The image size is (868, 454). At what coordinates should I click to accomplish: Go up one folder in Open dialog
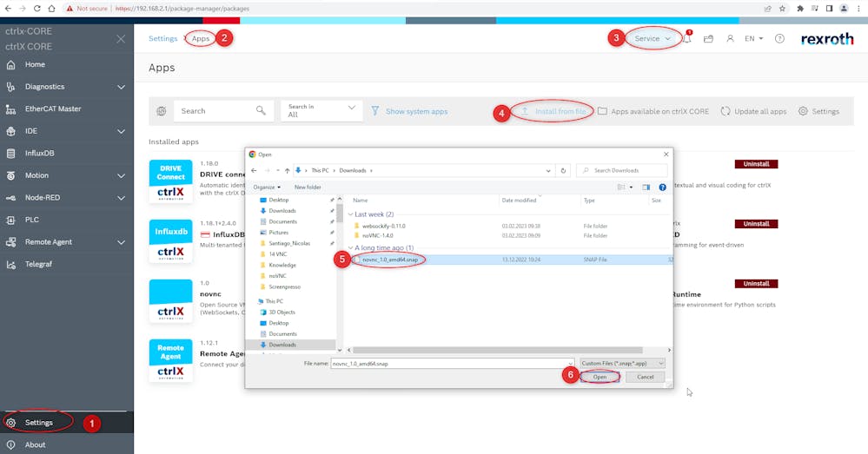coord(287,170)
